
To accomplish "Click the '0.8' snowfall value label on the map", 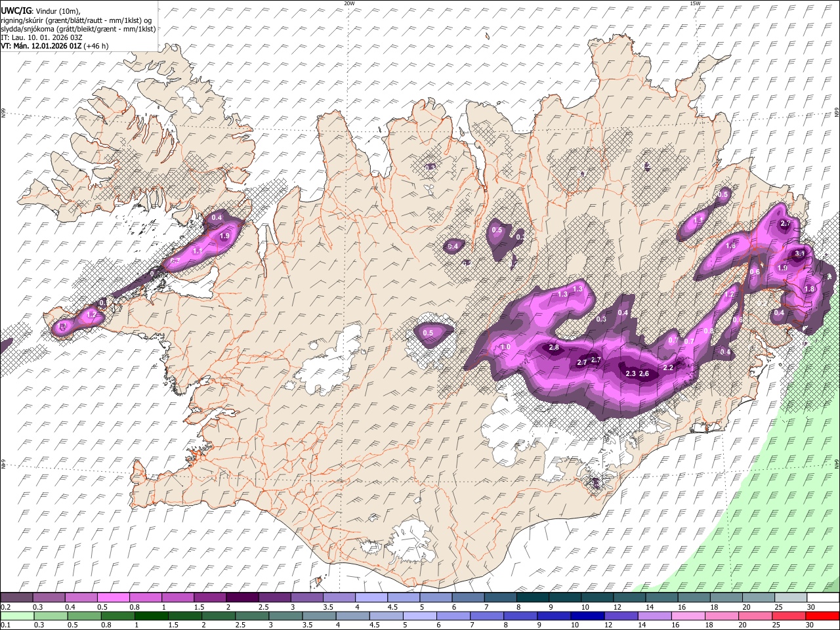I will [708, 331].
